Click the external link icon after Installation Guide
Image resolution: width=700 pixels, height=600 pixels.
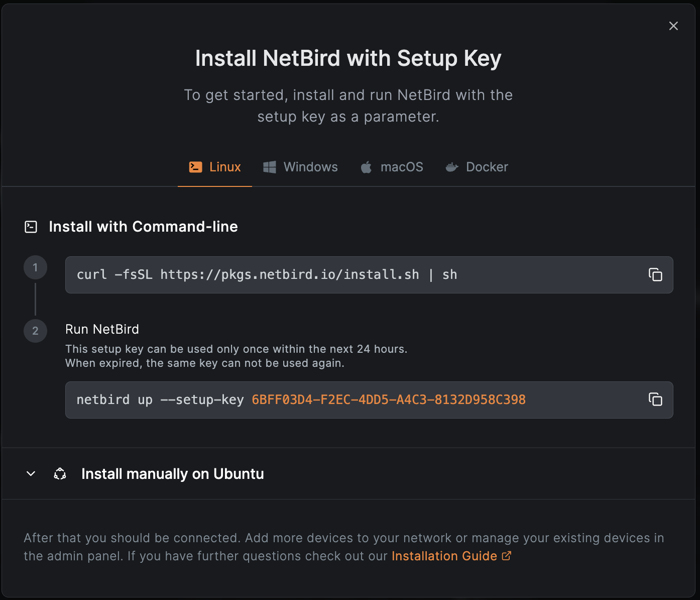(507, 556)
